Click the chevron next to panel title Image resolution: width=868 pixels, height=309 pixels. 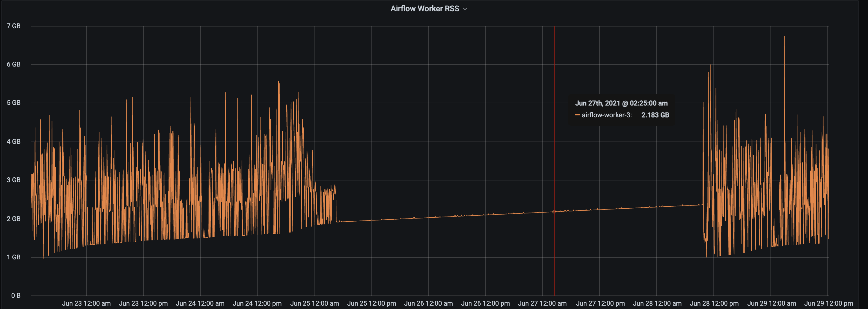[465, 9]
